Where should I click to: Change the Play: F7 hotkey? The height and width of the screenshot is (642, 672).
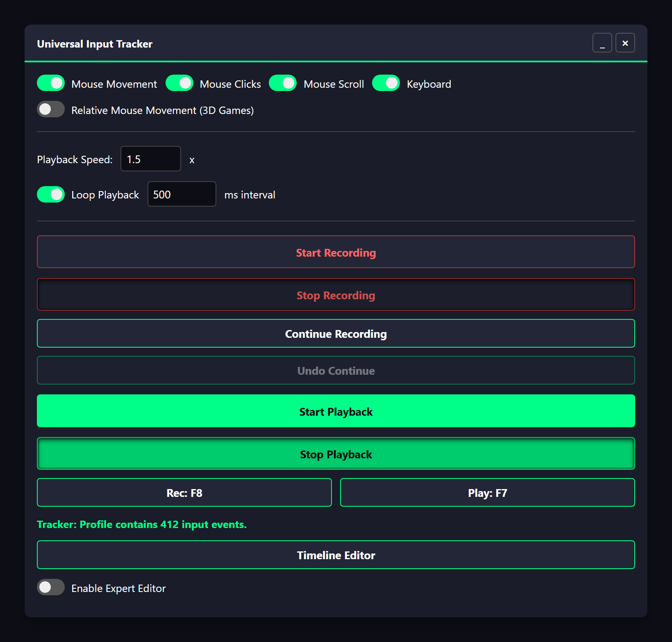pos(488,492)
